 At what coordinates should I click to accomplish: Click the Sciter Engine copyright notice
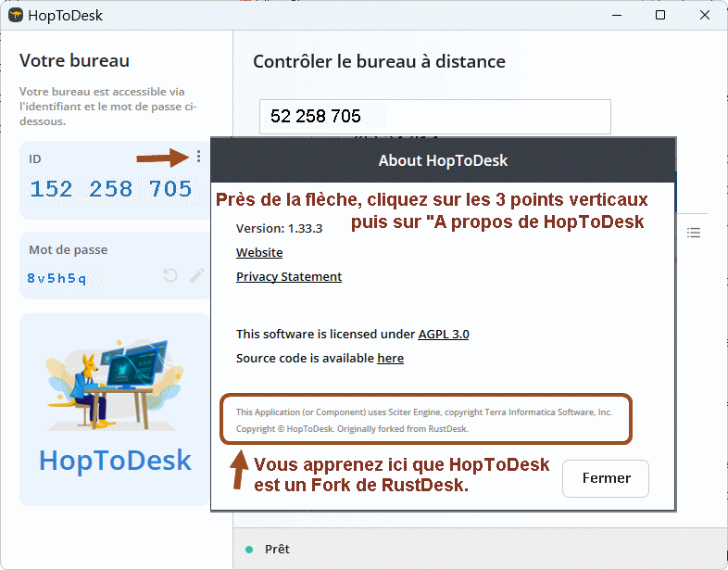click(424, 412)
